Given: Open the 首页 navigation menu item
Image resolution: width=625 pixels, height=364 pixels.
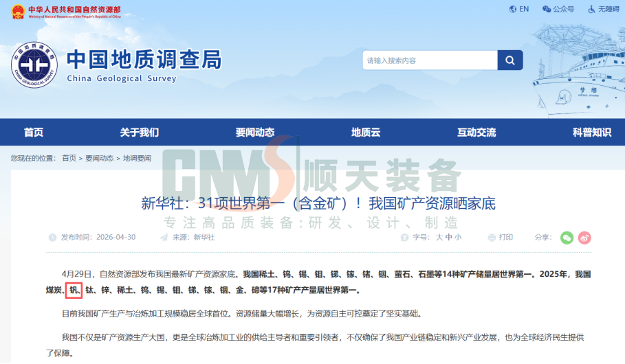Looking at the screenshot, I should click(34, 133).
